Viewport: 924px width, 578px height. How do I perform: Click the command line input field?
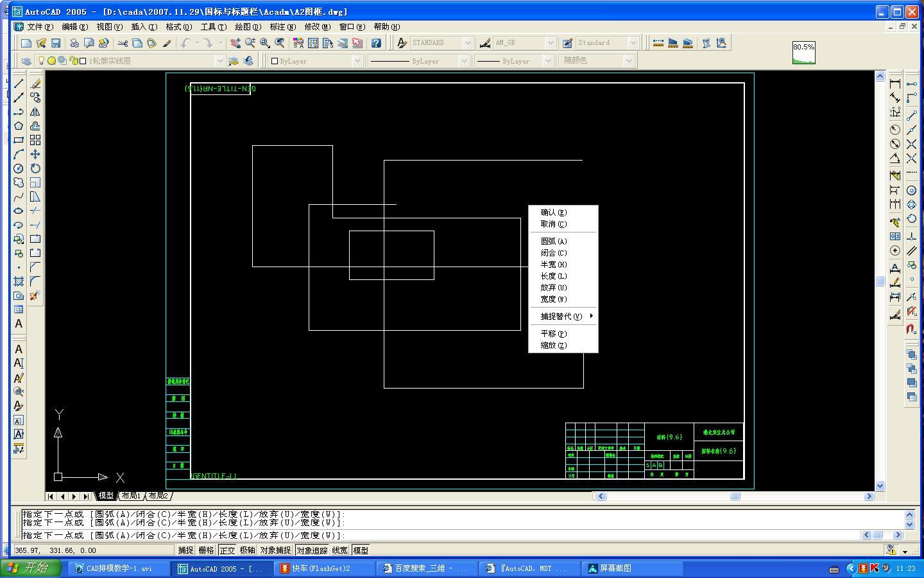[x=440, y=535]
